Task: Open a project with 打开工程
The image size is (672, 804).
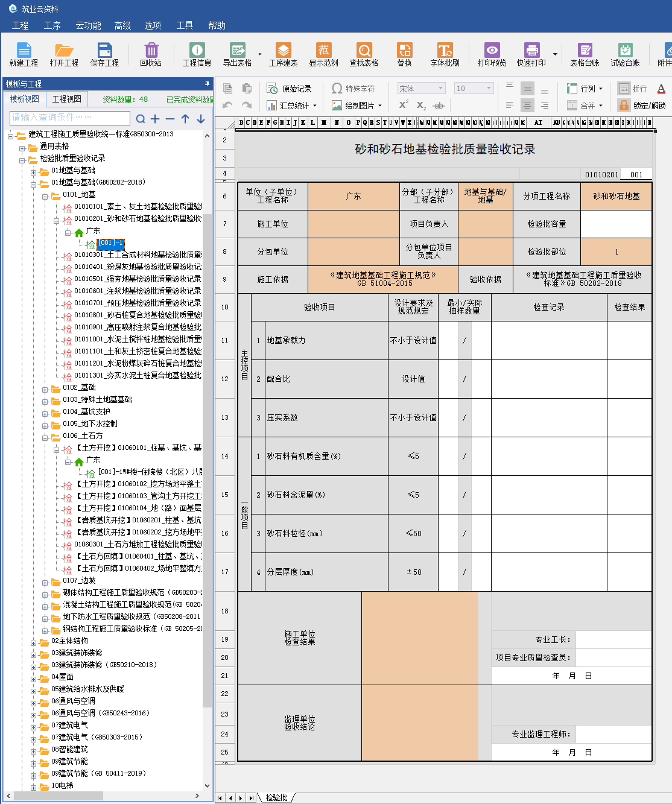Action: 64,54
